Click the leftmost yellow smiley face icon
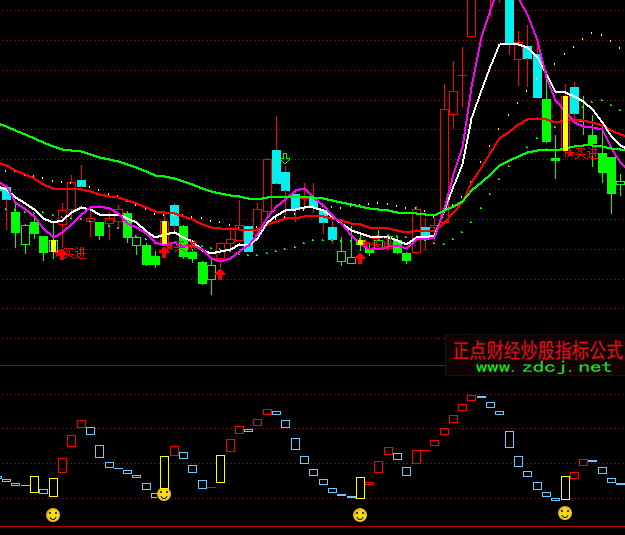The height and width of the screenshot is (535, 625). click(x=53, y=514)
